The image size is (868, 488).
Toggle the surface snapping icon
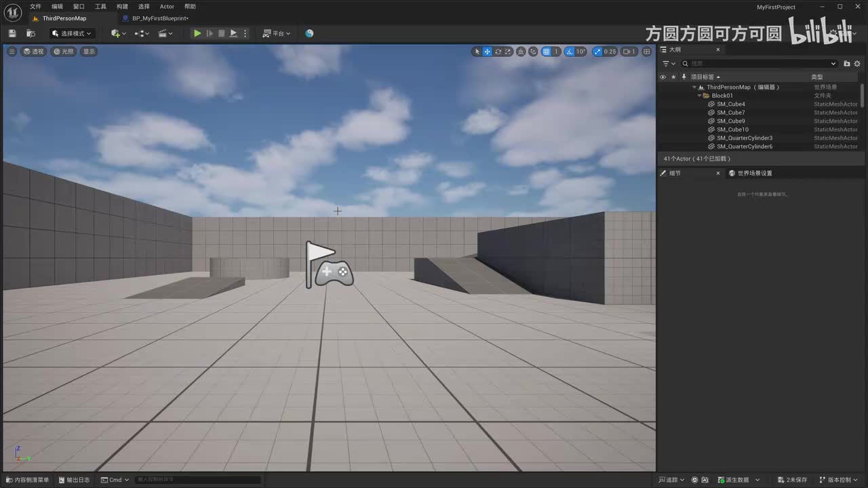[534, 52]
